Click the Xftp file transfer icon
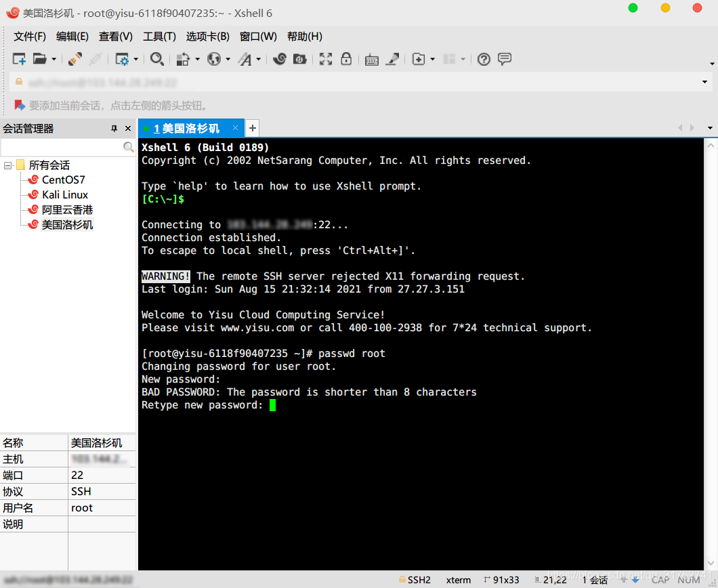Viewport: 718px width, 588px height. [300, 59]
